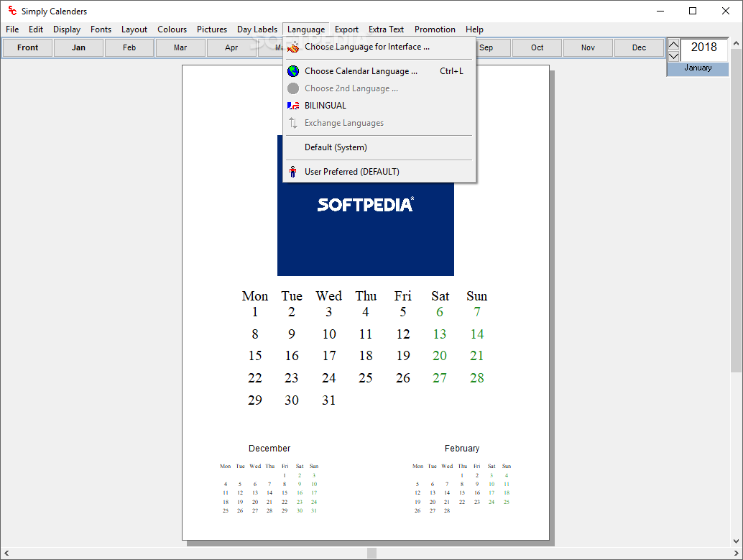This screenshot has height=560, width=743.
Task: Click the Sun header in main calendar
Action: coord(476,296)
